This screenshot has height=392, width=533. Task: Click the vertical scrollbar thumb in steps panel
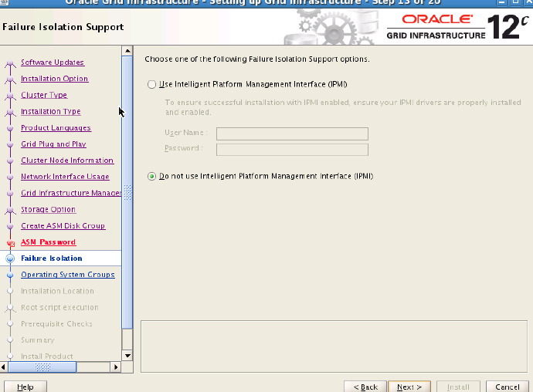pos(127,193)
